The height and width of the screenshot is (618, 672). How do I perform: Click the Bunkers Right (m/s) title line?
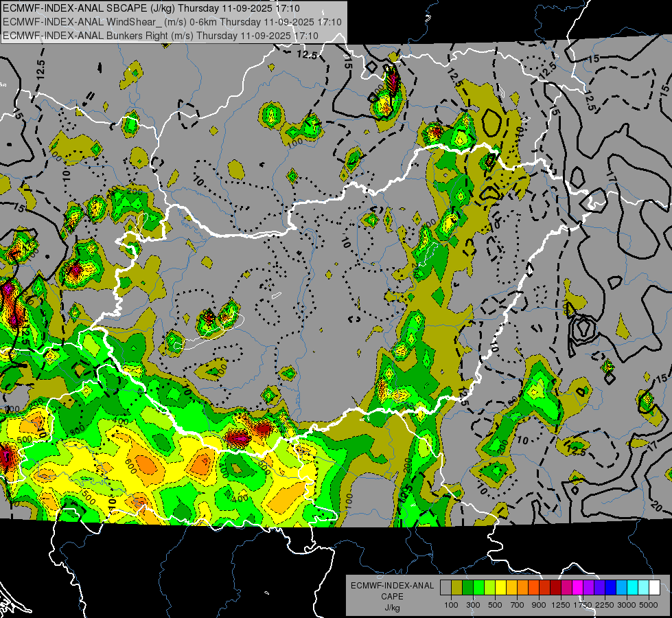click(x=161, y=36)
